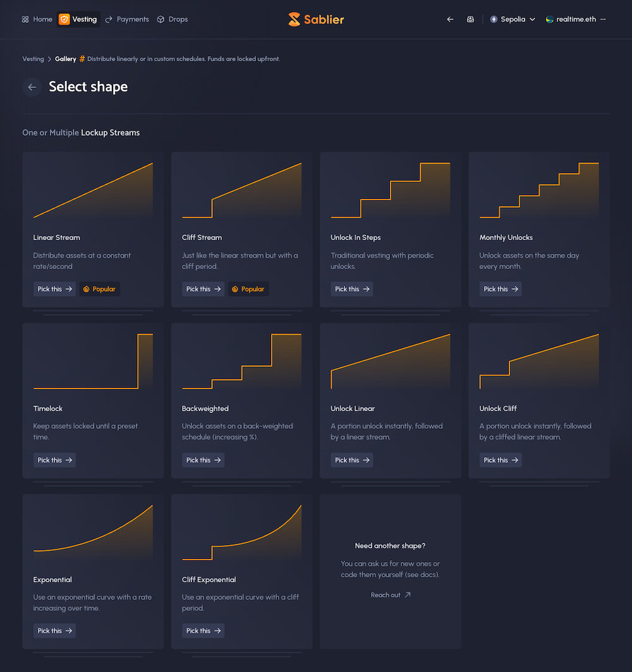This screenshot has width=632, height=672.
Task: Click the back arrow icon in the top bar
Action: pyautogui.click(x=450, y=19)
